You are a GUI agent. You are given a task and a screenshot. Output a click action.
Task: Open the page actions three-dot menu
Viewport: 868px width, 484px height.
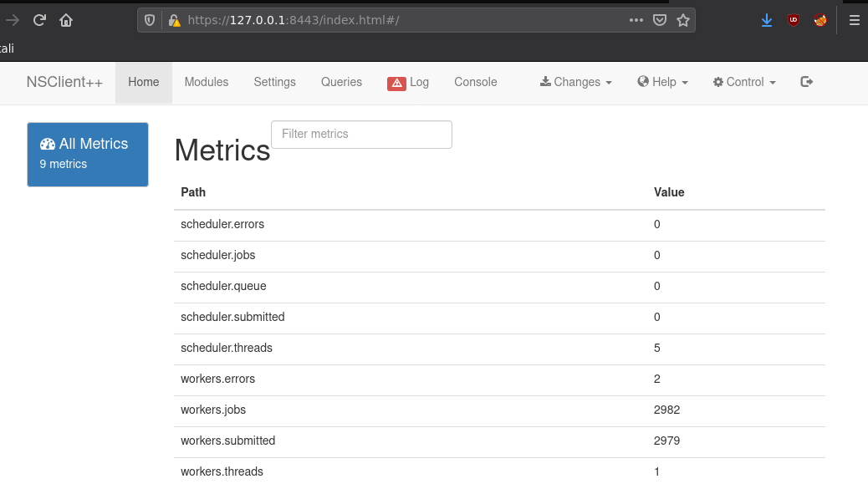click(636, 20)
